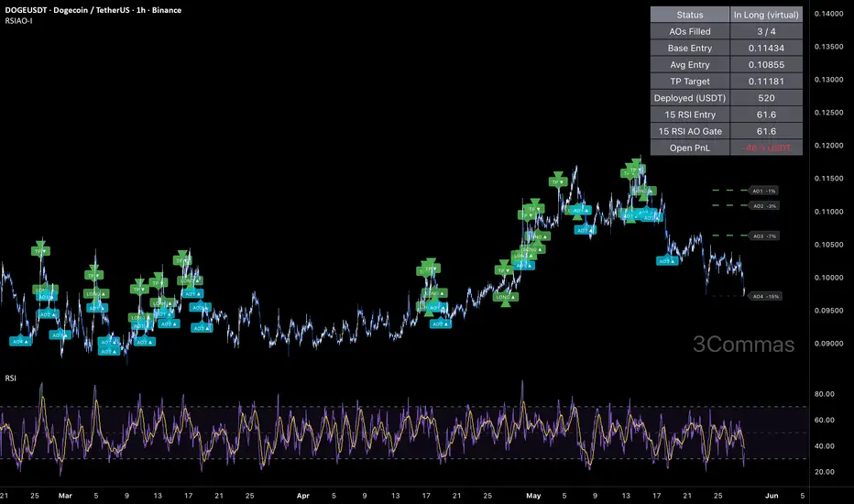Click the In Long (virtual) status value
This screenshot has height=504, width=854.
766,15
